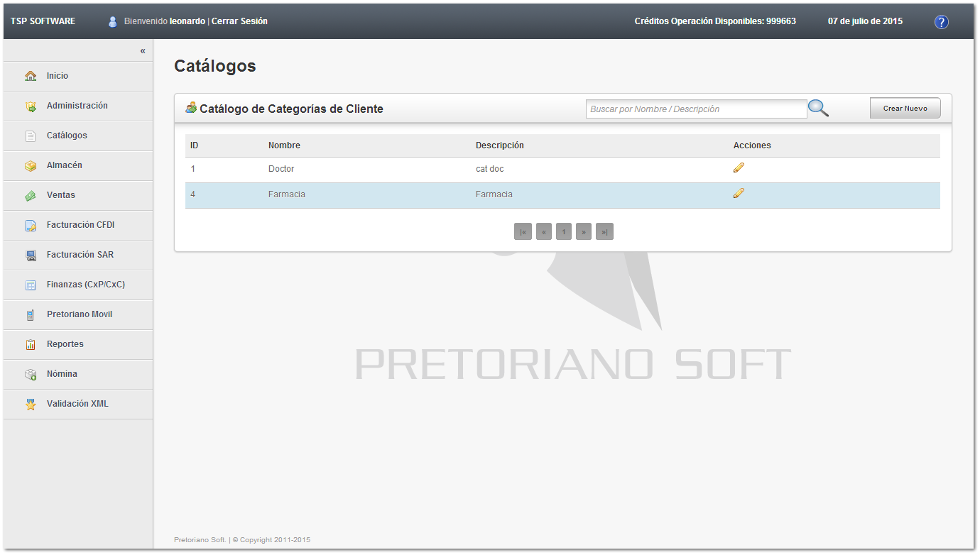
Task: Click the Crear Nuevo button
Action: pyautogui.click(x=905, y=108)
